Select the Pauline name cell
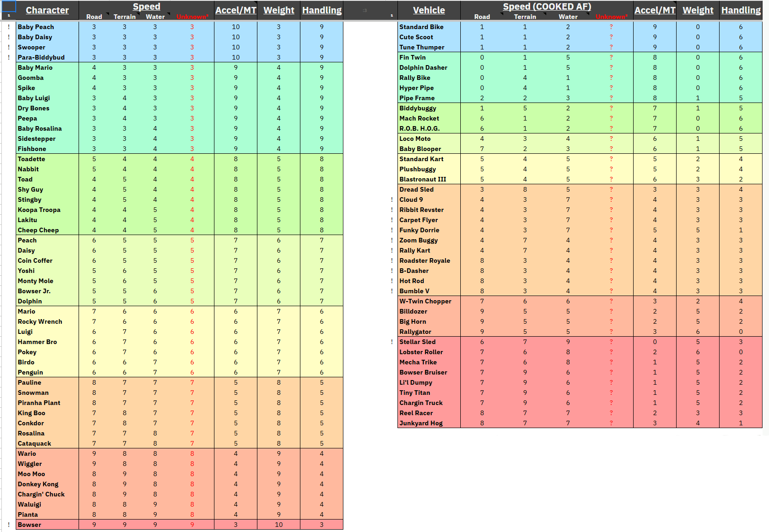The image size is (769, 532). 47,382
